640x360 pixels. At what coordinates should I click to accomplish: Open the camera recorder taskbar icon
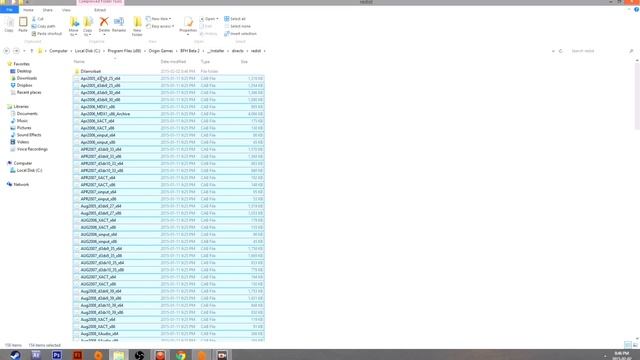click(x=222, y=355)
